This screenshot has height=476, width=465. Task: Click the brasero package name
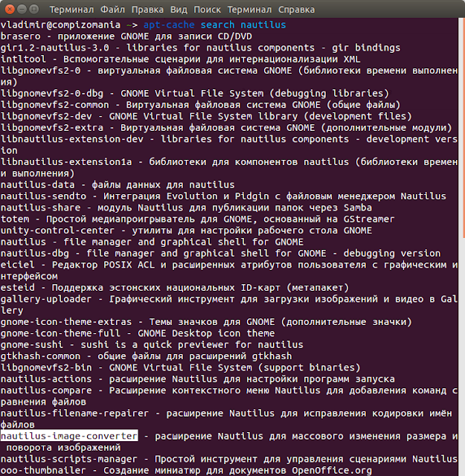tap(21, 36)
